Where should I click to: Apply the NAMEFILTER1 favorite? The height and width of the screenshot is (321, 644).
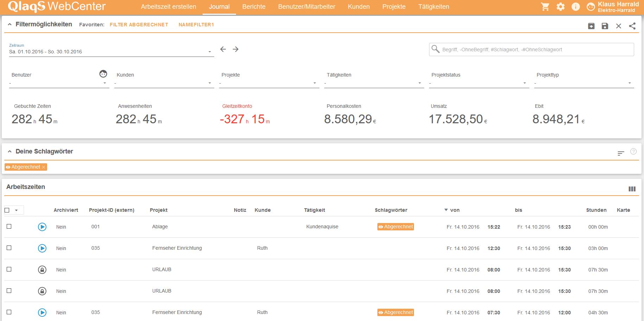pos(196,25)
